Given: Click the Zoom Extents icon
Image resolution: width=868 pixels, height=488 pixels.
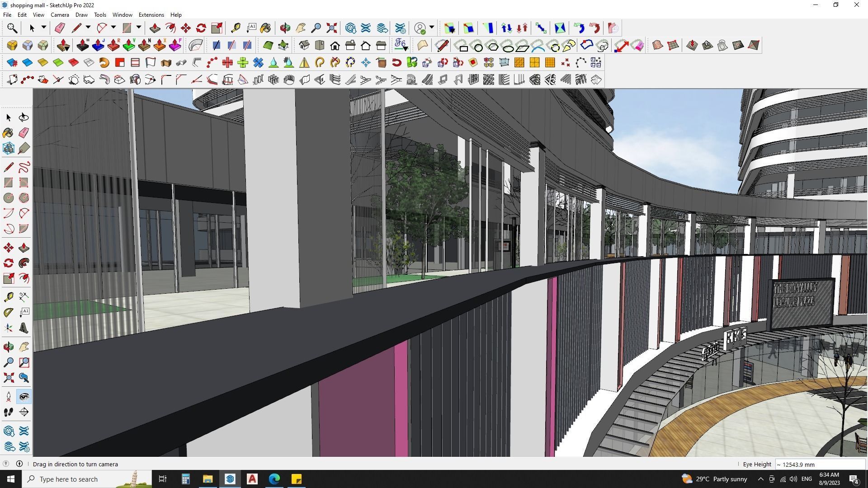Looking at the screenshot, I should click(331, 28).
